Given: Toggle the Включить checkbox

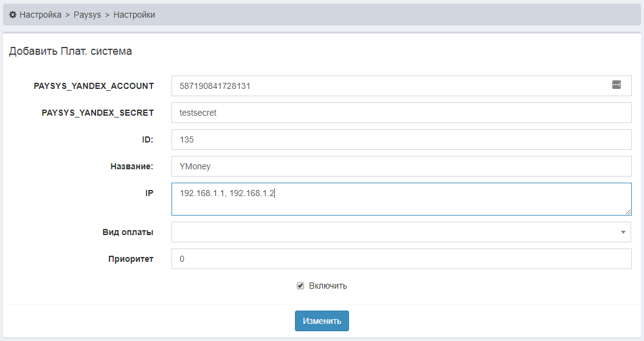Looking at the screenshot, I should [x=300, y=286].
